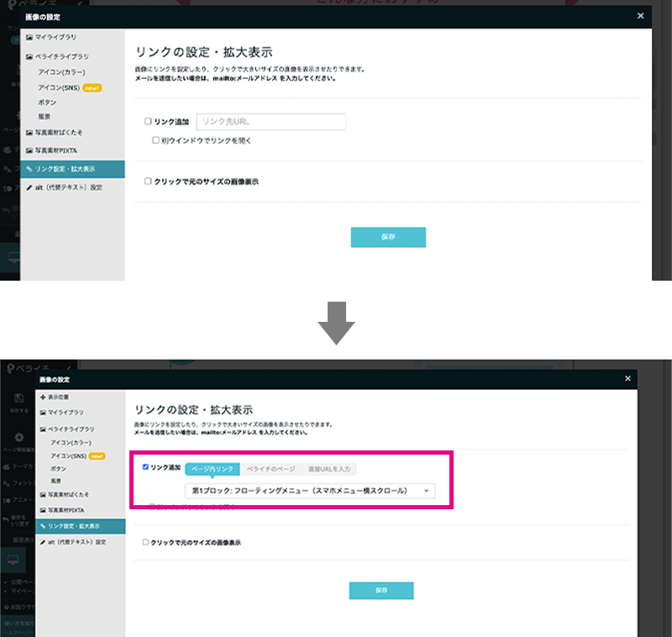Click the pencil icon for alt(代替テキスト)設定 in the URL-field dialog
This screenshot has height=637, width=672.
(30, 187)
